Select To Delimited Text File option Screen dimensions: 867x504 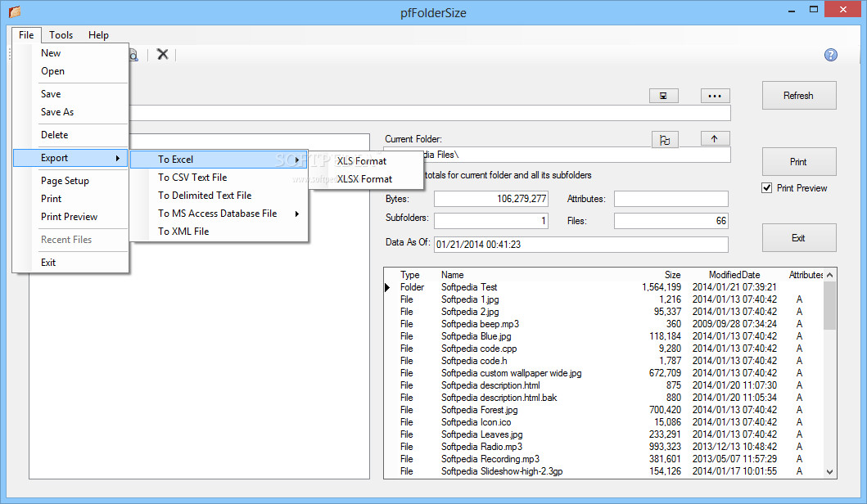(x=219, y=196)
